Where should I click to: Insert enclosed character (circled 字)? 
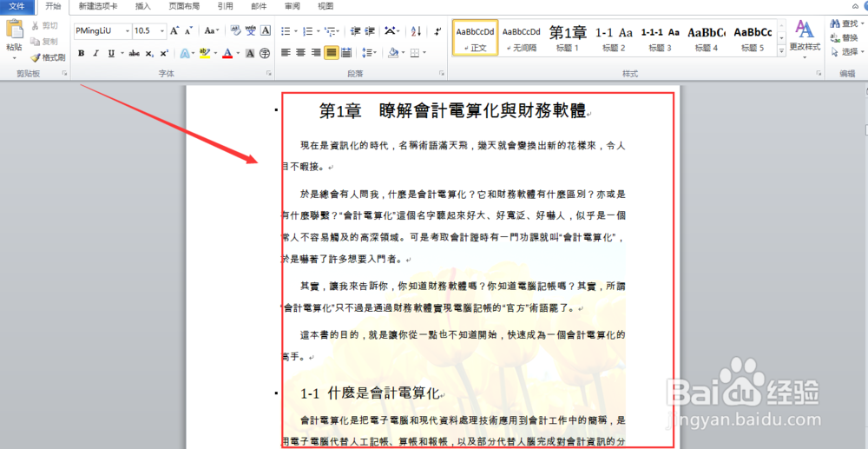[265, 54]
